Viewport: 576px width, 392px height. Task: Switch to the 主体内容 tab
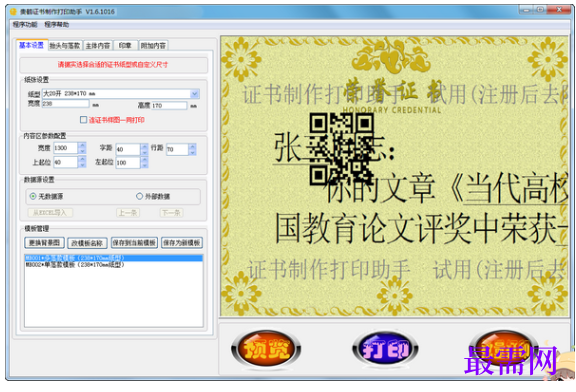pos(98,46)
